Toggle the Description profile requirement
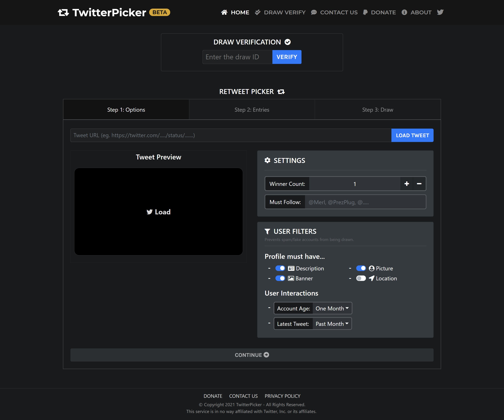Screen dimensions: 504x420 click(280, 268)
